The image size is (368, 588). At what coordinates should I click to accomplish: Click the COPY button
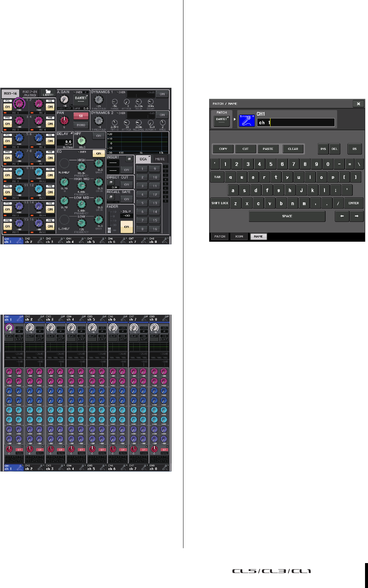click(x=223, y=149)
